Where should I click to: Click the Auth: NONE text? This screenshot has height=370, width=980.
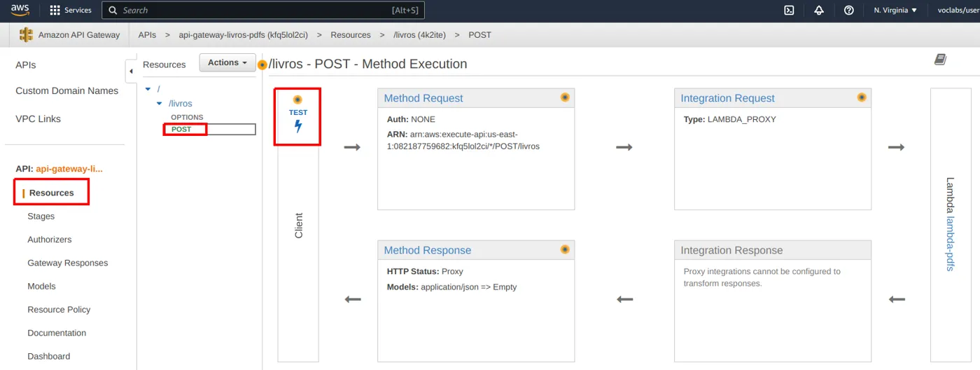coord(411,120)
